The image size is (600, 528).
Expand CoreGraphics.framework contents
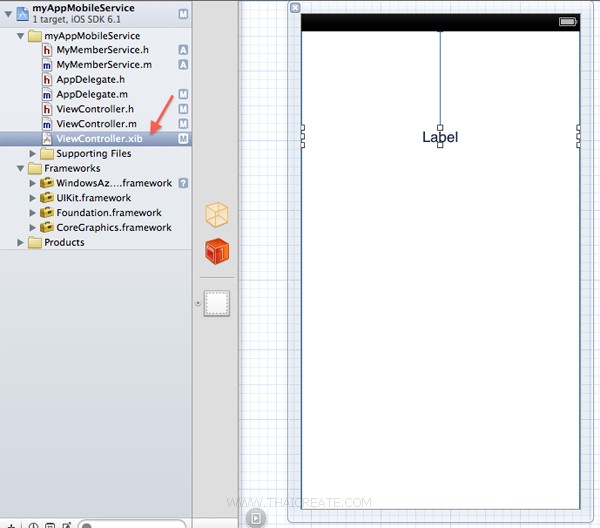33,228
